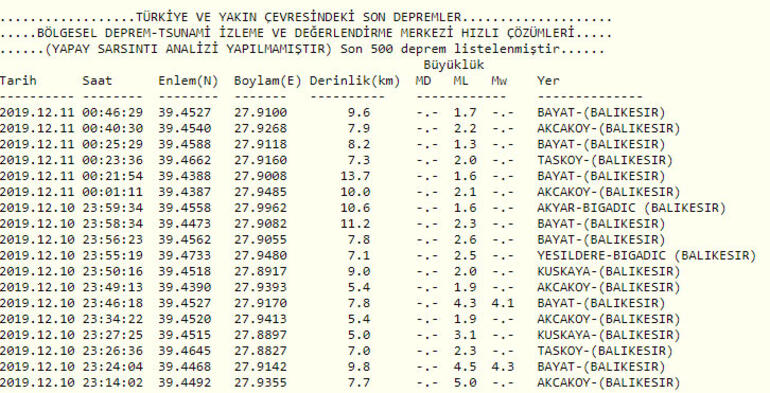Click KUSKAYA location in 23:50:16 row

click(x=608, y=272)
